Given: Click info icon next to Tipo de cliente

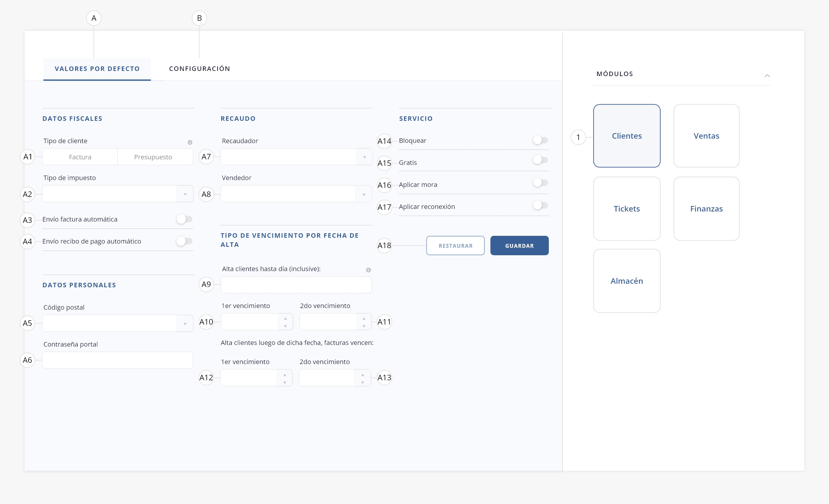Looking at the screenshot, I should [x=190, y=142].
